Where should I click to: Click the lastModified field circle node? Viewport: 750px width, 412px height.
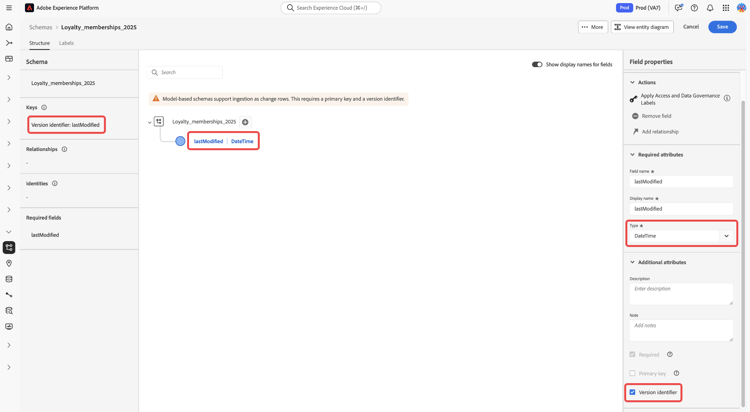180,141
